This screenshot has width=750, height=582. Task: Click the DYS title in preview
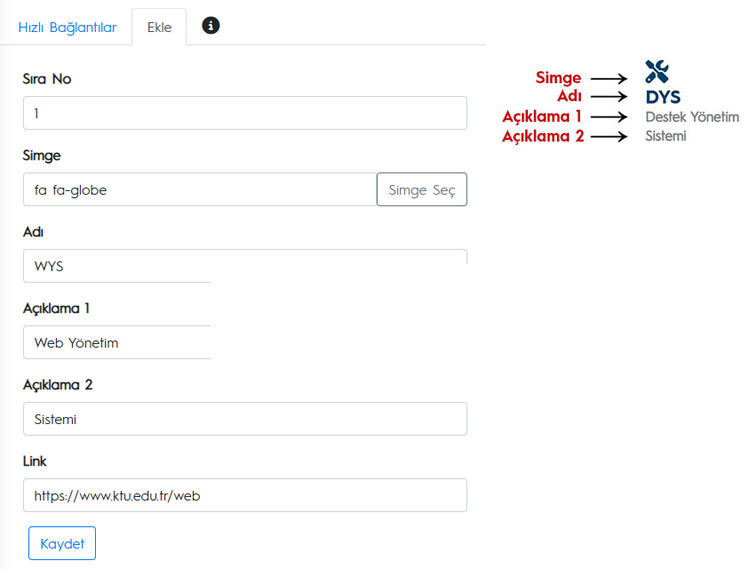coord(663,97)
